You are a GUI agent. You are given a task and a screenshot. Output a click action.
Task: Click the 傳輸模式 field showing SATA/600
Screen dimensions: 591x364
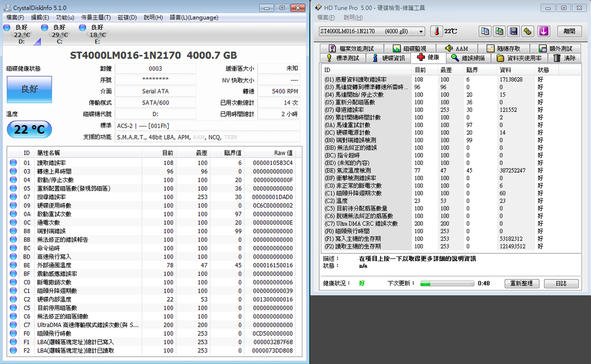pos(155,103)
